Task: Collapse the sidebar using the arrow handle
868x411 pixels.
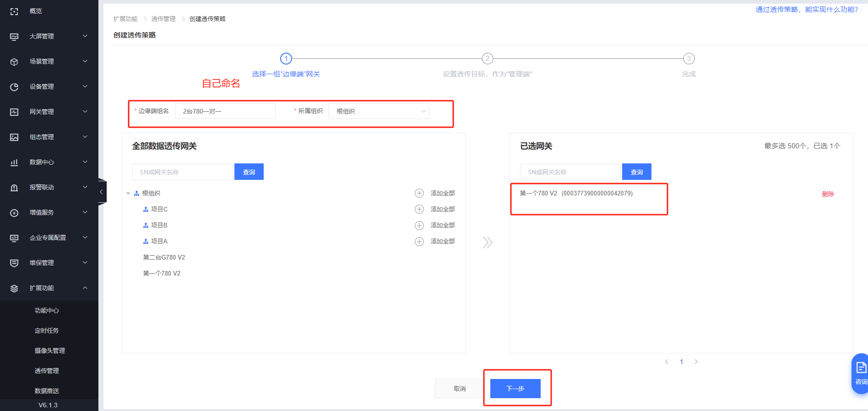Action: click(102, 192)
